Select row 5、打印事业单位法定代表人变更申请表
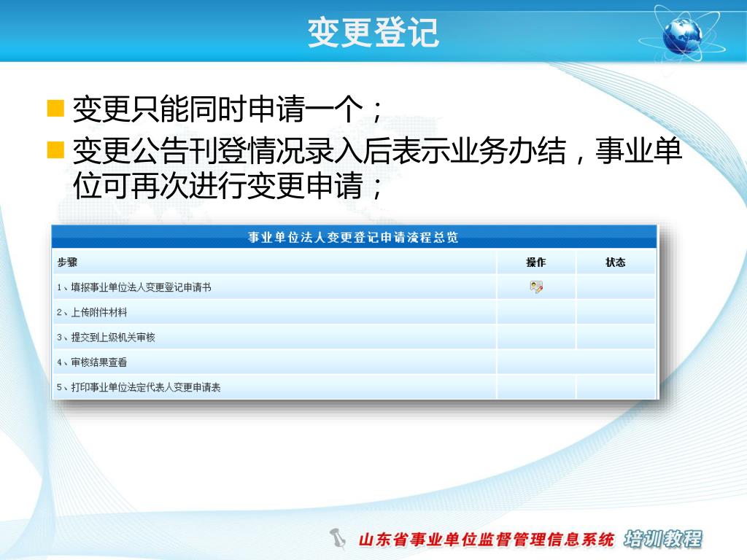The image size is (747, 560). coord(355,386)
